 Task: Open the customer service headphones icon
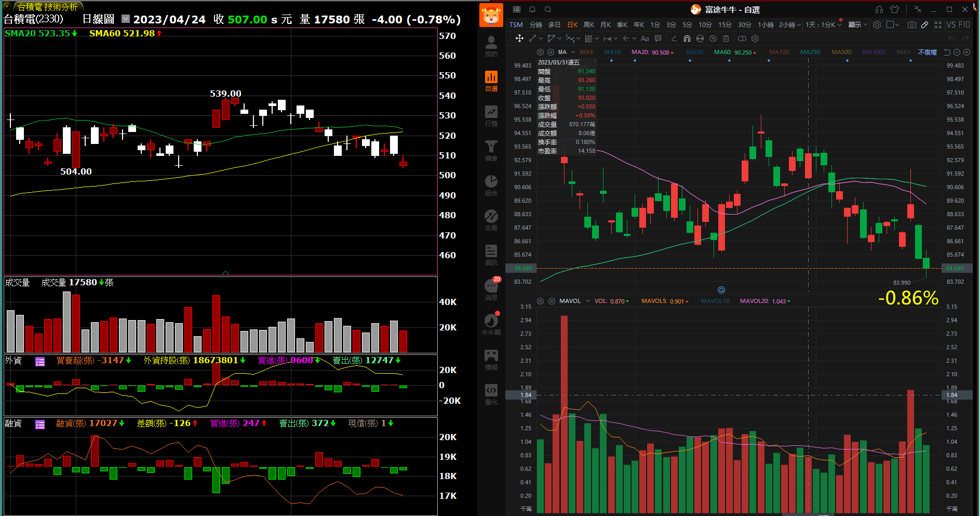[x=879, y=9]
